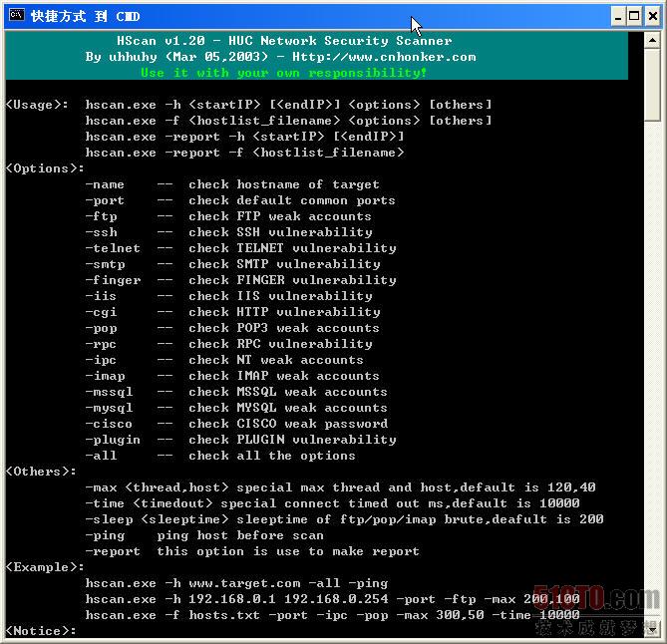Click 'check CISCO weak password' description
The width and height of the screenshot is (667, 644).
[x=288, y=424]
